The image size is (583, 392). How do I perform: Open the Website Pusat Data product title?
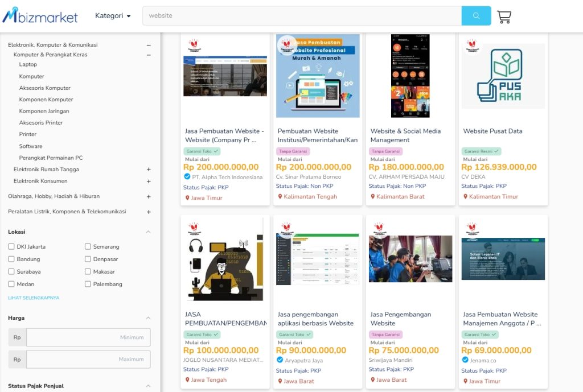[x=492, y=131]
